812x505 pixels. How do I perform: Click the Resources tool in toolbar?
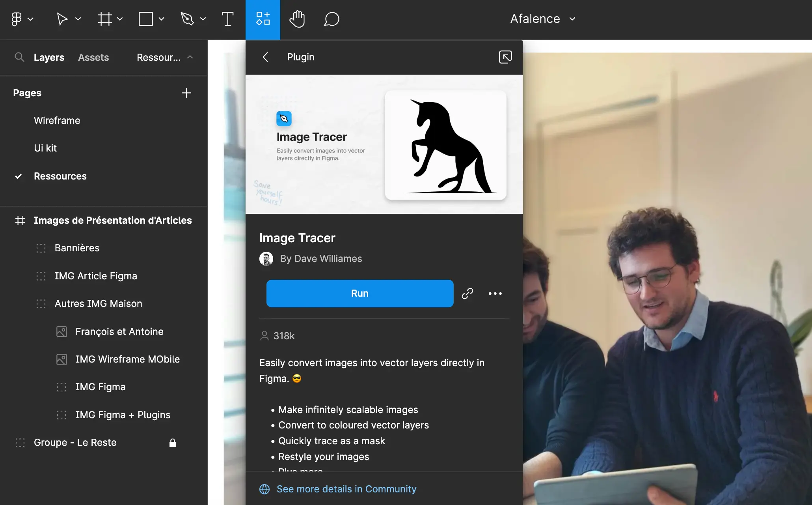[263, 19]
